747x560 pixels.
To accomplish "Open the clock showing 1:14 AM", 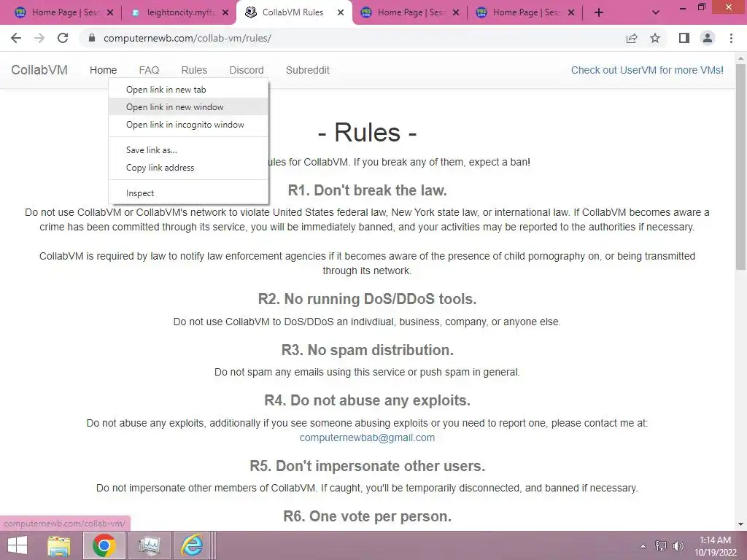I will (x=715, y=546).
